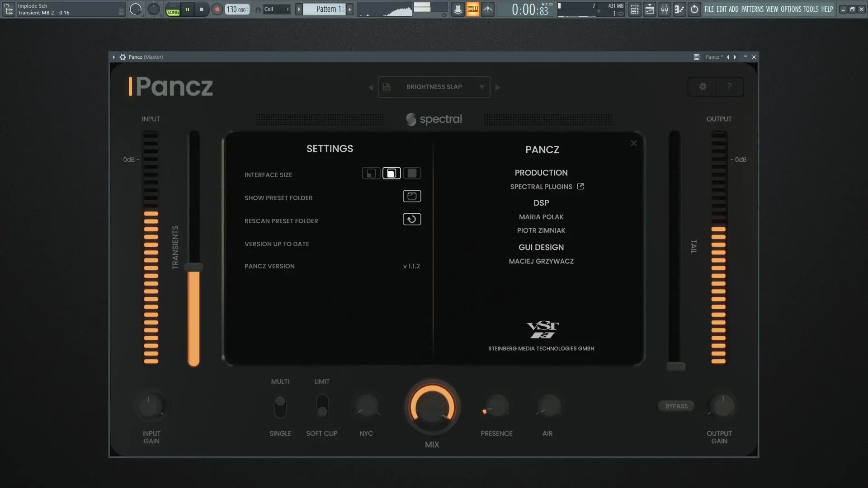Toggle the Multi/Single switch
This screenshot has height=488, width=868.
[x=280, y=406]
